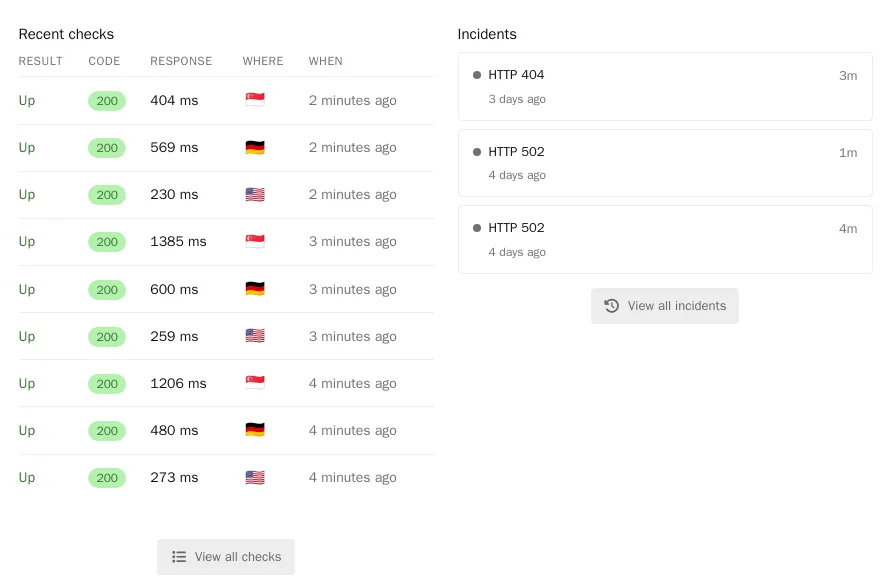Open the HTTP 404 incident card
This screenshot has height=585, width=890.
point(665,86)
